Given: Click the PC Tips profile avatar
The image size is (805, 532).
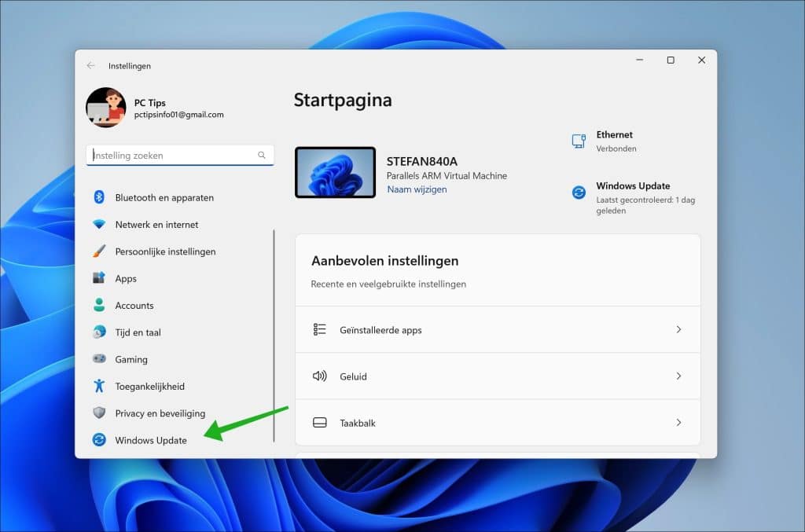Looking at the screenshot, I should pos(106,107).
